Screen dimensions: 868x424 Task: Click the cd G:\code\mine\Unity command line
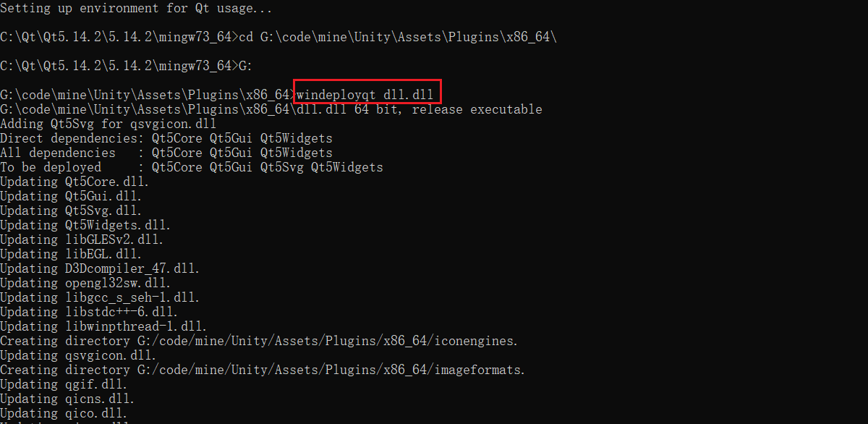point(278,37)
